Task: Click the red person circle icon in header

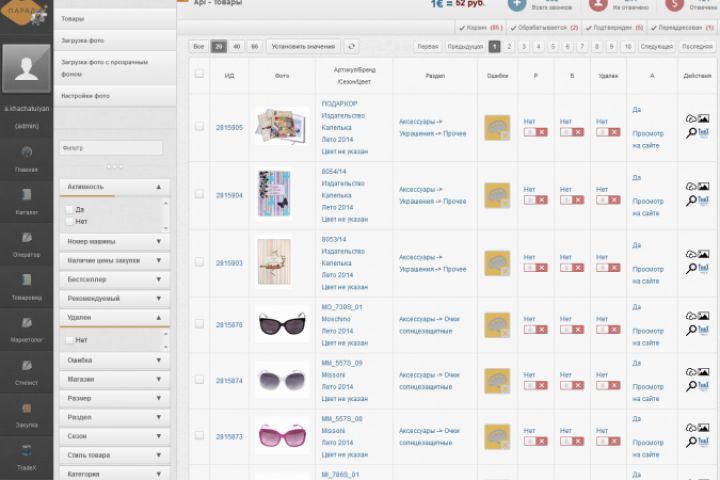Action: [x=598, y=4]
